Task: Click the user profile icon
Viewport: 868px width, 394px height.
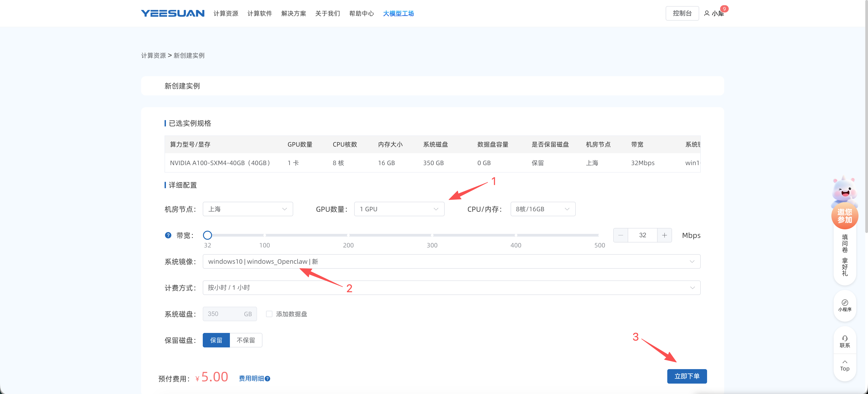Action: (707, 14)
